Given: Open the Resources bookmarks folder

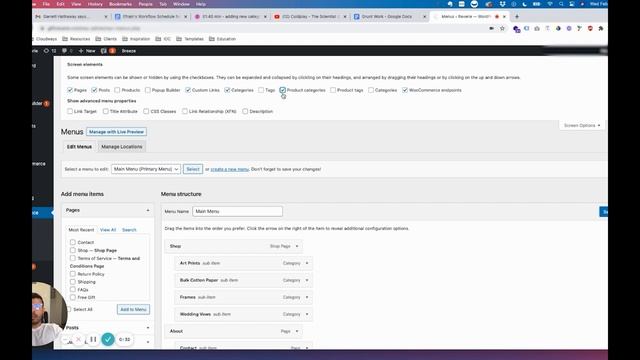Looking at the screenshot, I should (x=76, y=39).
